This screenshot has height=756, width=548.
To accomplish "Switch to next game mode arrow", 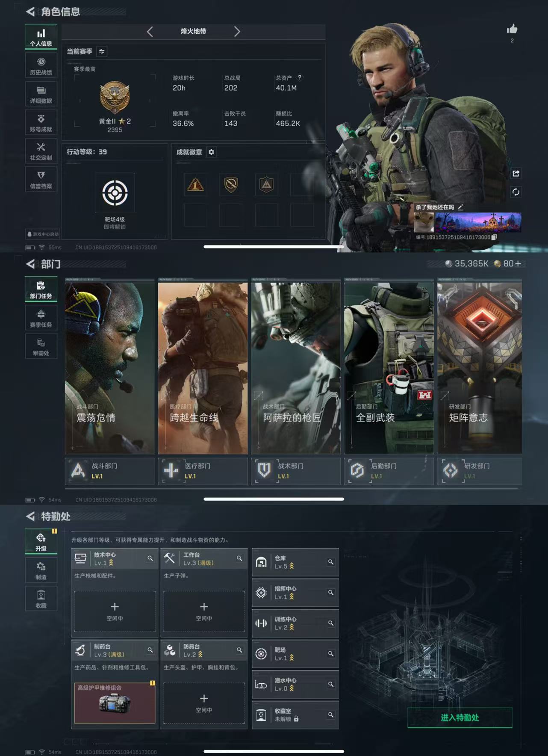I will tap(237, 32).
